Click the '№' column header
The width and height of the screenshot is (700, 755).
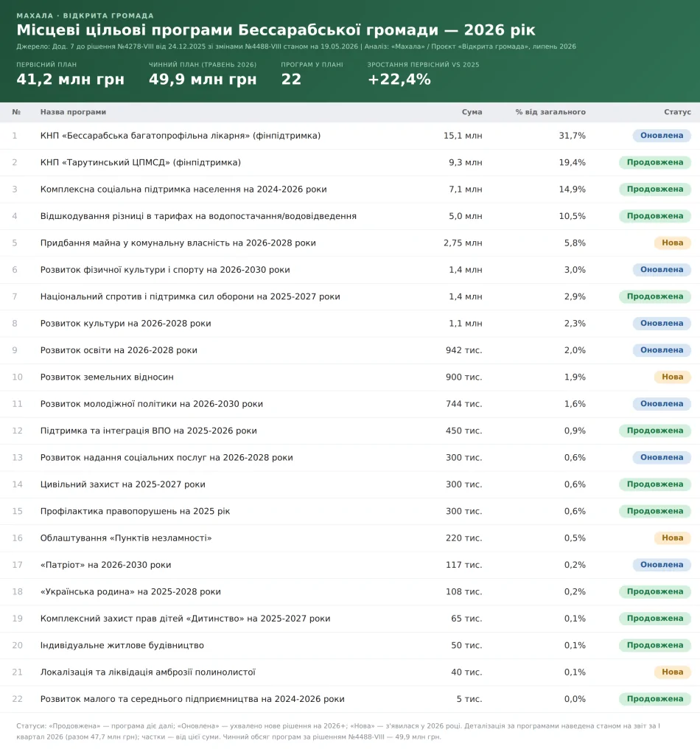pos(16,112)
